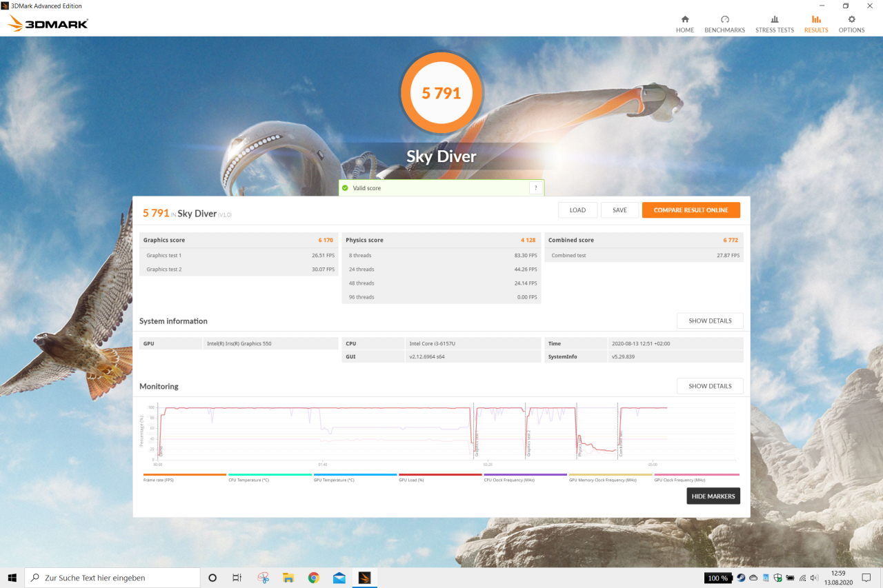883x588 pixels.
Task: Click the green Valid score checkmark icon
Action: point(345,187)
